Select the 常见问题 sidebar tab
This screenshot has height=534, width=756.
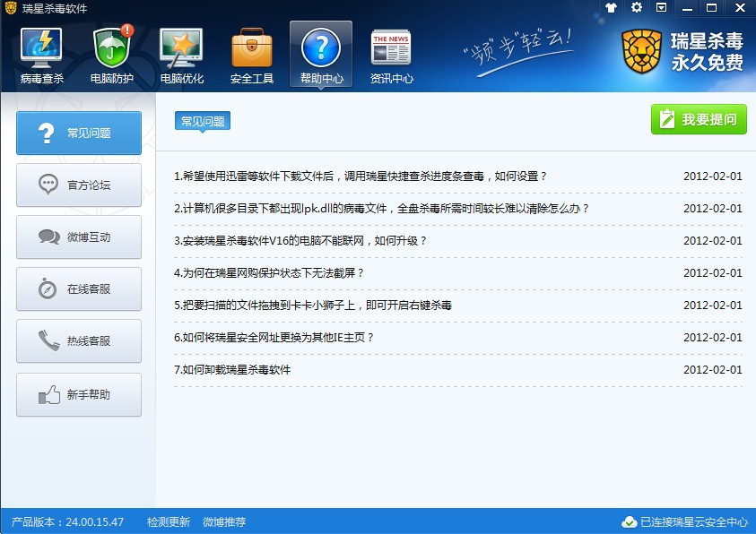pos(79,133)
